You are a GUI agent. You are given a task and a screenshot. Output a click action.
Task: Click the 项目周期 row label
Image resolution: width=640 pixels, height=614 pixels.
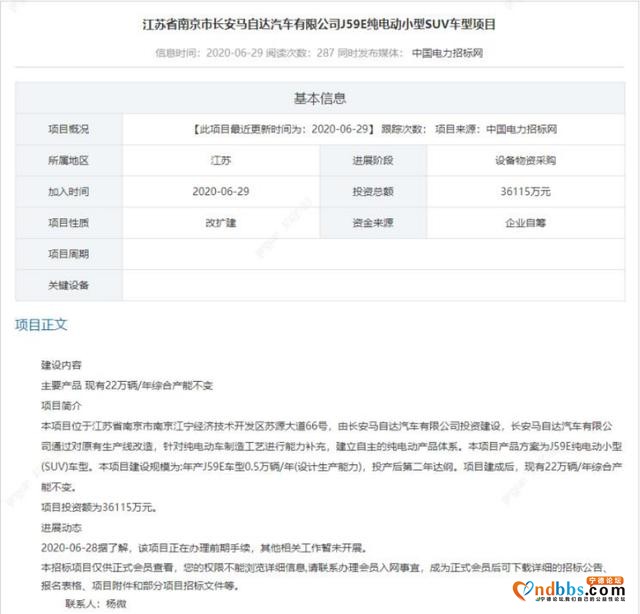coord(69,254)
